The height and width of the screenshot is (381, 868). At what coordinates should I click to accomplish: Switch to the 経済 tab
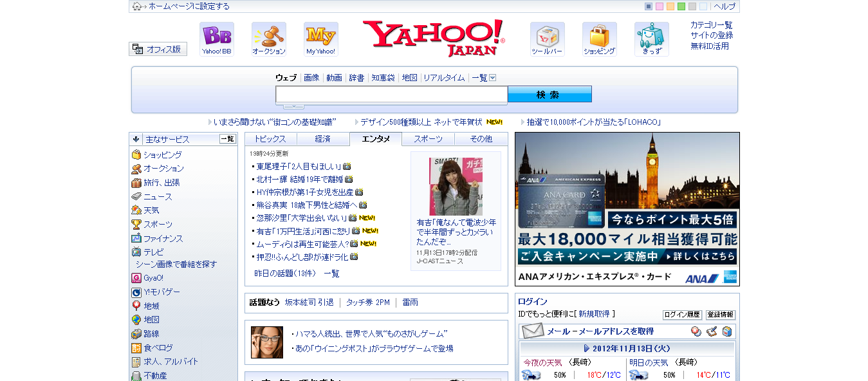click(323, 139)
